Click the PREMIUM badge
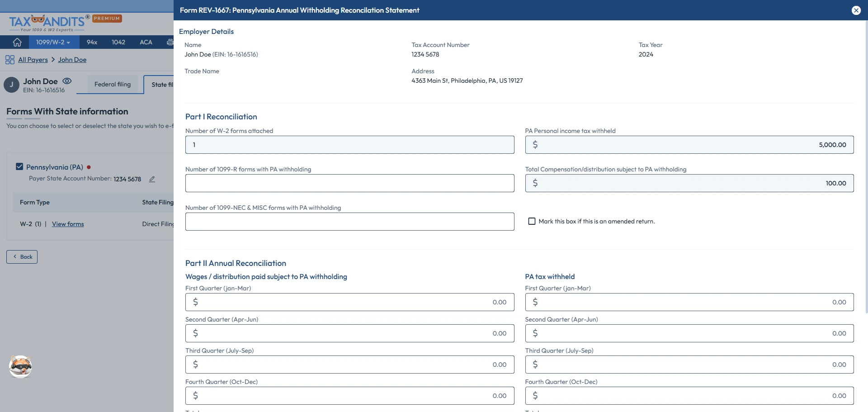 coord(107,19)
